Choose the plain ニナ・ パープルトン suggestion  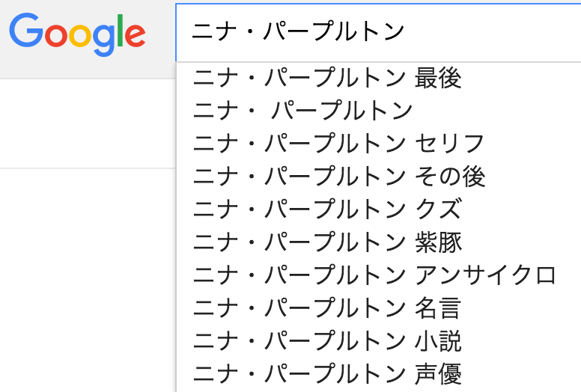point(379,110)
